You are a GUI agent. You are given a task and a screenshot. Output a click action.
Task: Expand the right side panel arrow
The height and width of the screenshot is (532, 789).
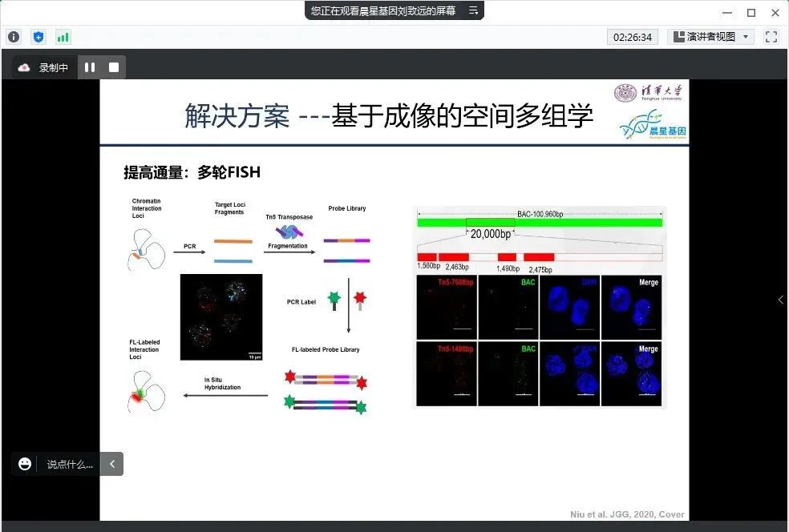coord(781,300)
